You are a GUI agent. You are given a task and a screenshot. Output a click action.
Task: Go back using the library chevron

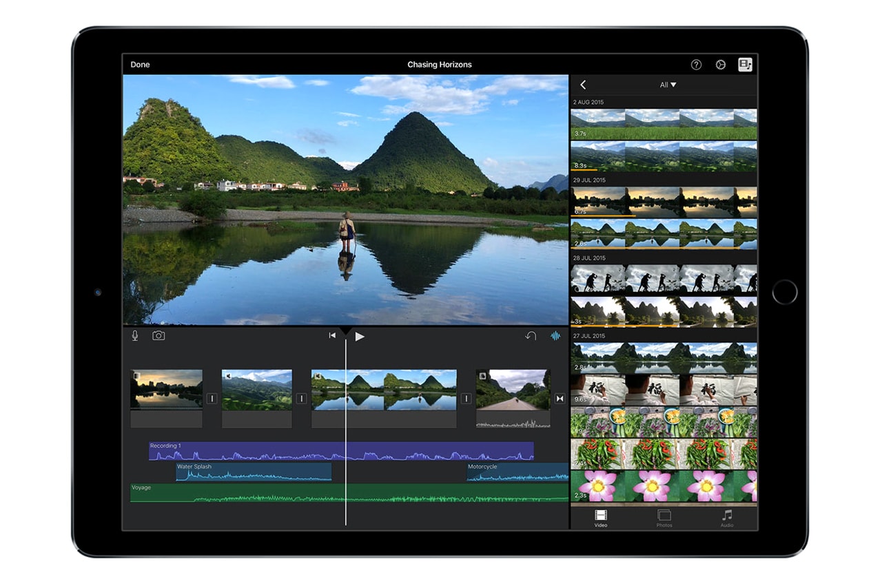[583, 85]
